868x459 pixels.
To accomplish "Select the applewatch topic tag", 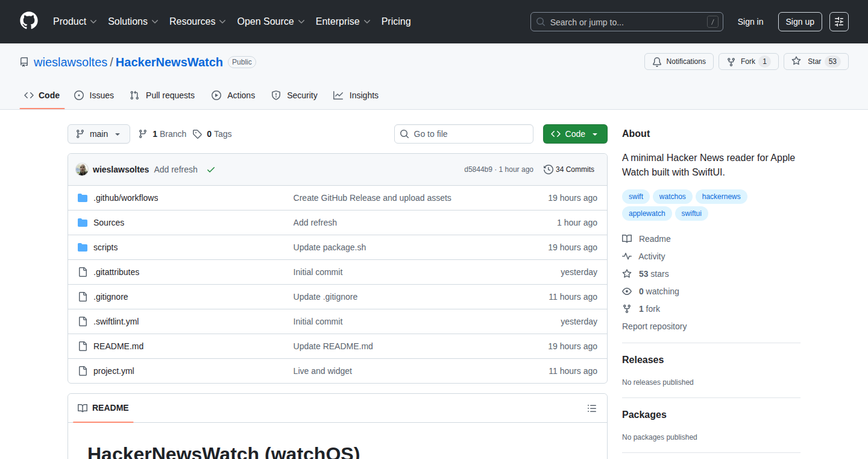I will (x=647, y=214).
